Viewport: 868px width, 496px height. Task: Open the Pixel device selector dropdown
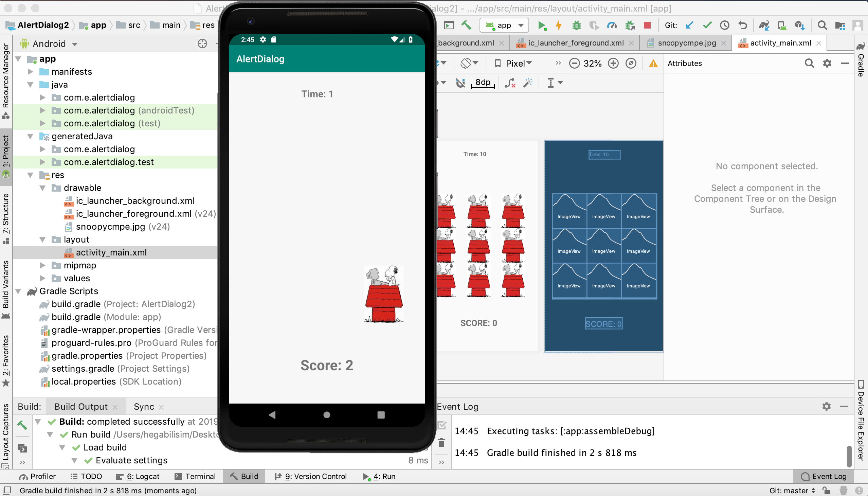click(x=514, y=64)
